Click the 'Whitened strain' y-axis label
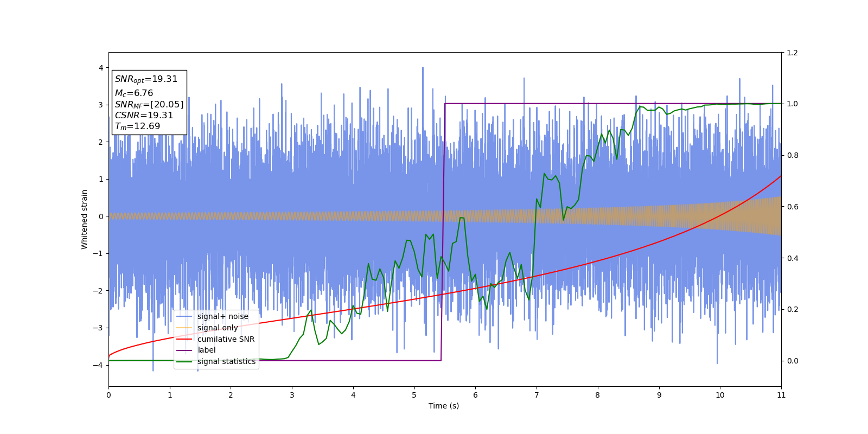868x434 pixels. tap(85, 219)
